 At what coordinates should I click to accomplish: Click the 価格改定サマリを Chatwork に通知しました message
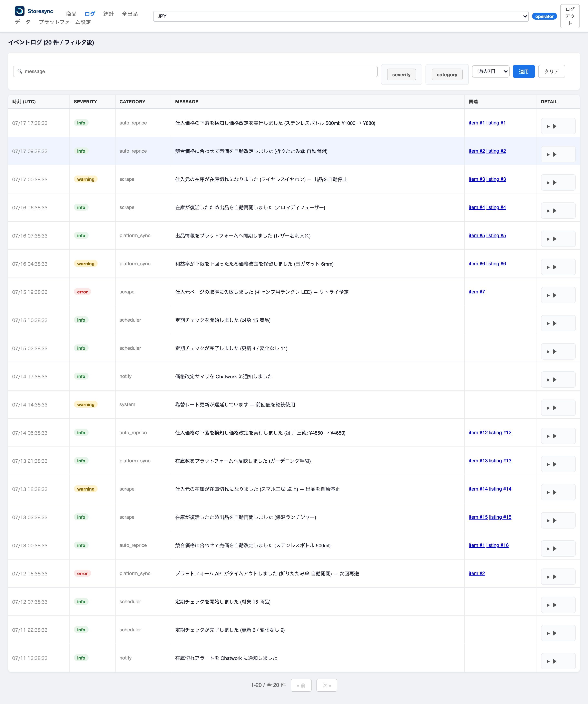coord(224,376)
